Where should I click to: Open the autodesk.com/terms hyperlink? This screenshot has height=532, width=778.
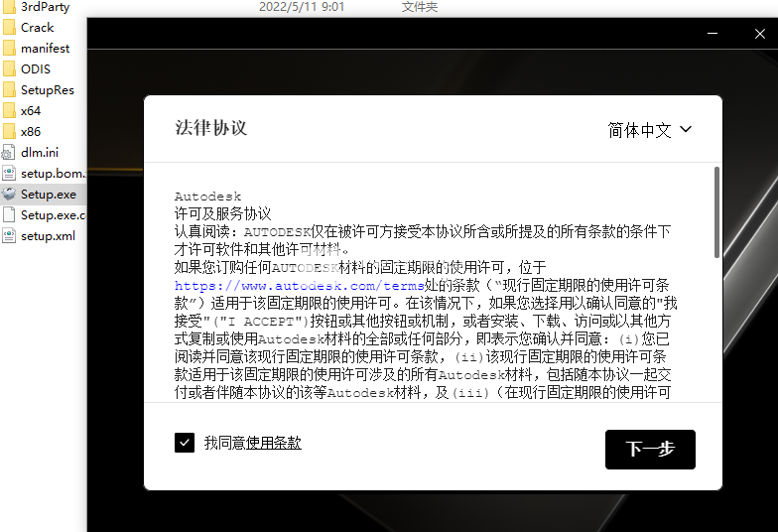[x=300, y=286]
